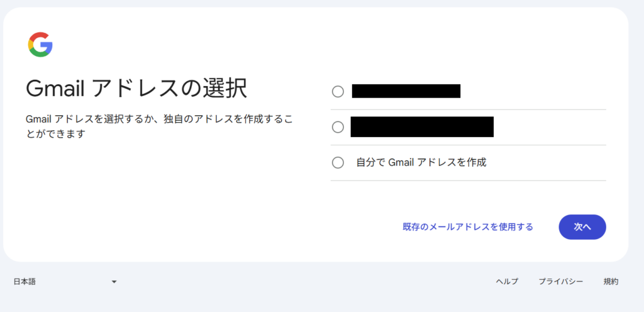Open the プライバシー footer link

[x=560, y=282]
